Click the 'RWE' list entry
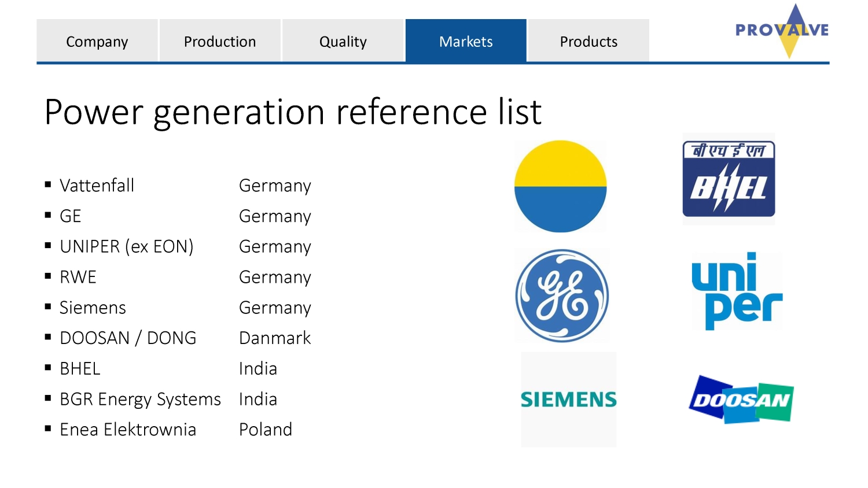Screen dimensions: 868x488 click(78, 277)
